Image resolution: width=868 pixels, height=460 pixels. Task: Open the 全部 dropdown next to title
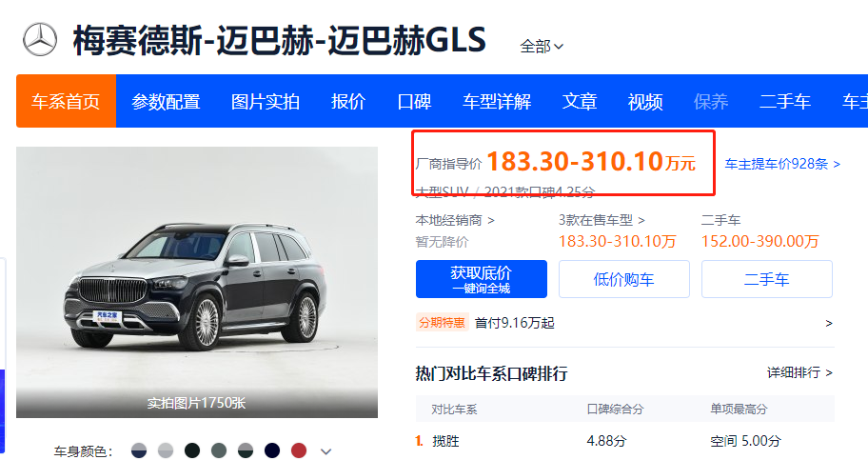pos(542,46)
